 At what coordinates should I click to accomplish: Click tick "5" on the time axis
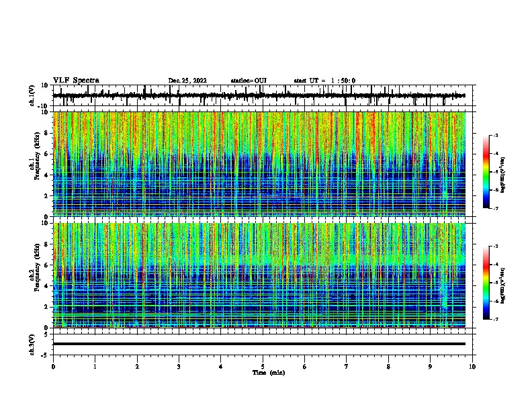click(263, 367)
